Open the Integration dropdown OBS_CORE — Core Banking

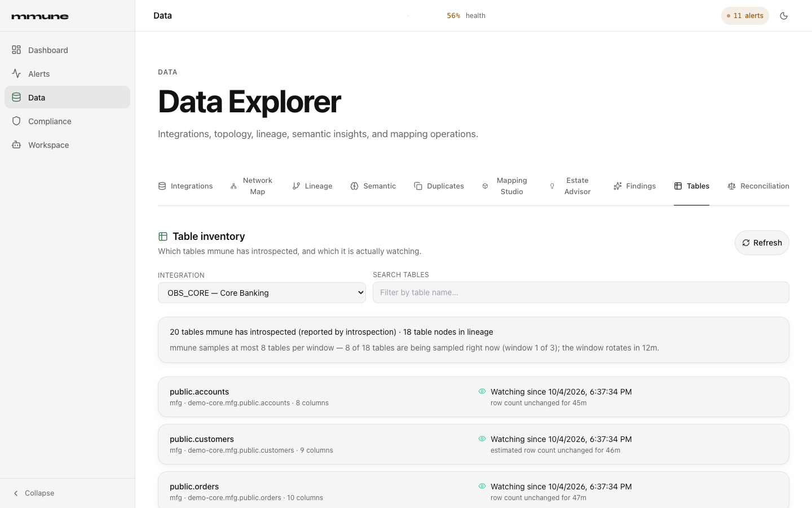[x=262, y=293]
